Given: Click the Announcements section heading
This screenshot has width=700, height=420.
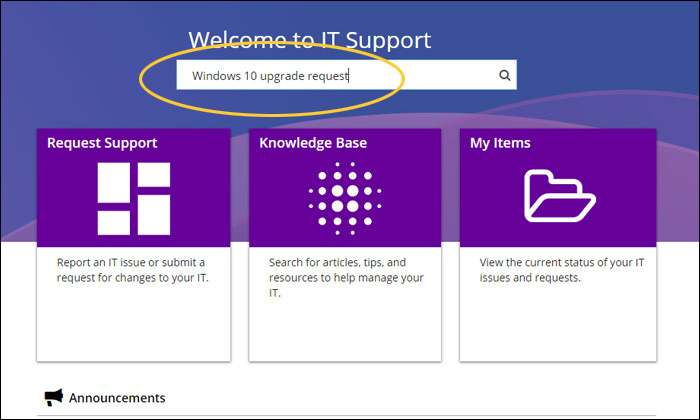Looking at the screenshot, I should tap(117, 398).
